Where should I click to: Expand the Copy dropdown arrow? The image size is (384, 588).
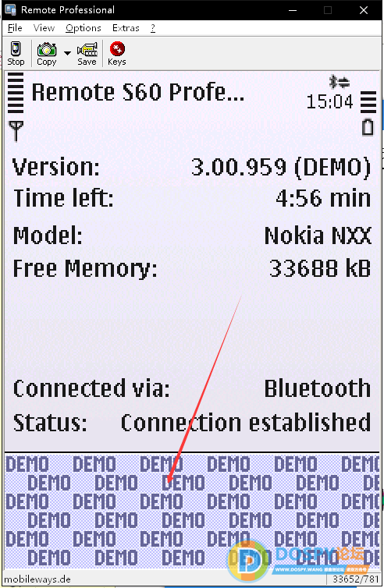67,53
